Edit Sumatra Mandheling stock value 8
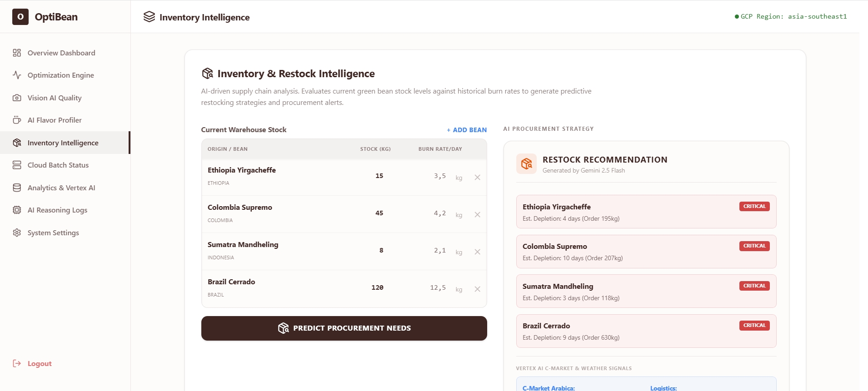The height and width of the screenshot is (391, 868). pos(381,250)
